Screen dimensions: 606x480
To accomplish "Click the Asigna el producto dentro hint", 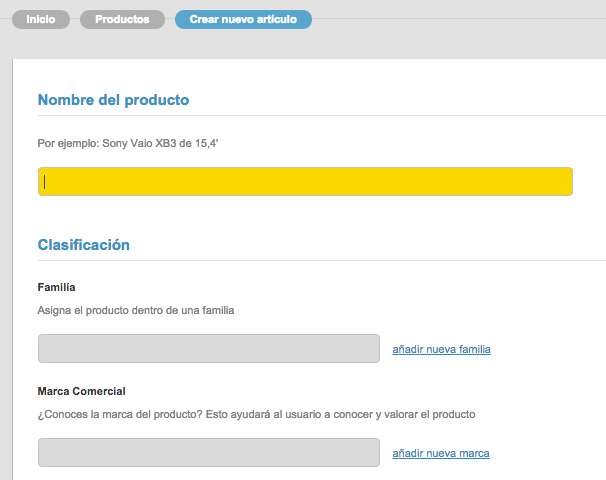I will coord(136,310).
